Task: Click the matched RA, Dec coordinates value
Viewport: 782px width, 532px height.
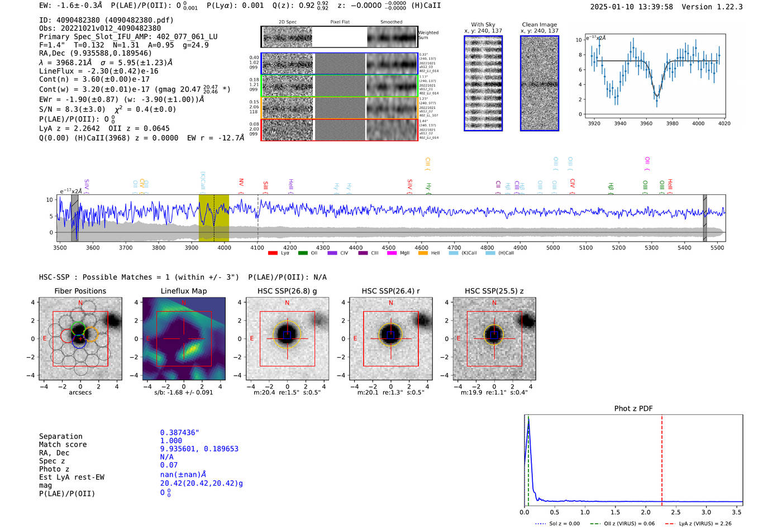Action: 199,449
